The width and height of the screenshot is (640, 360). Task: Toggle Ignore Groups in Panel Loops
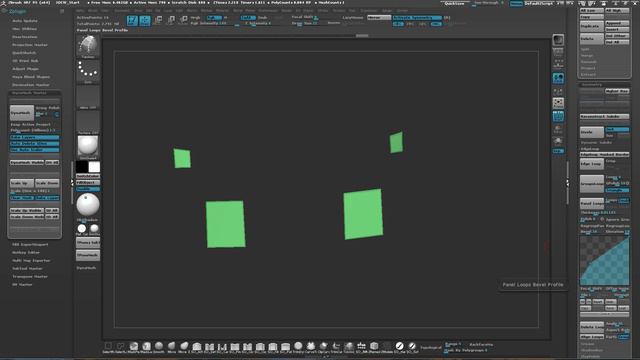pos(617,220)
